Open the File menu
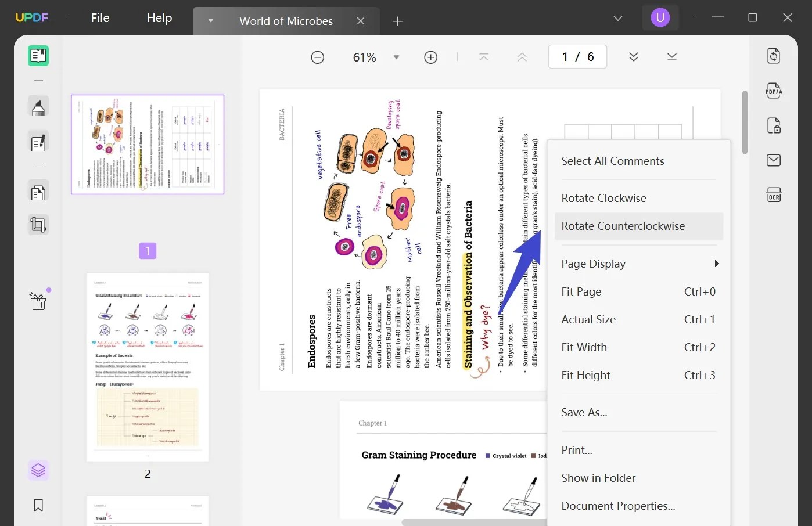The height and width of the screenshot is (526, 812). click(x=100, y=17)
